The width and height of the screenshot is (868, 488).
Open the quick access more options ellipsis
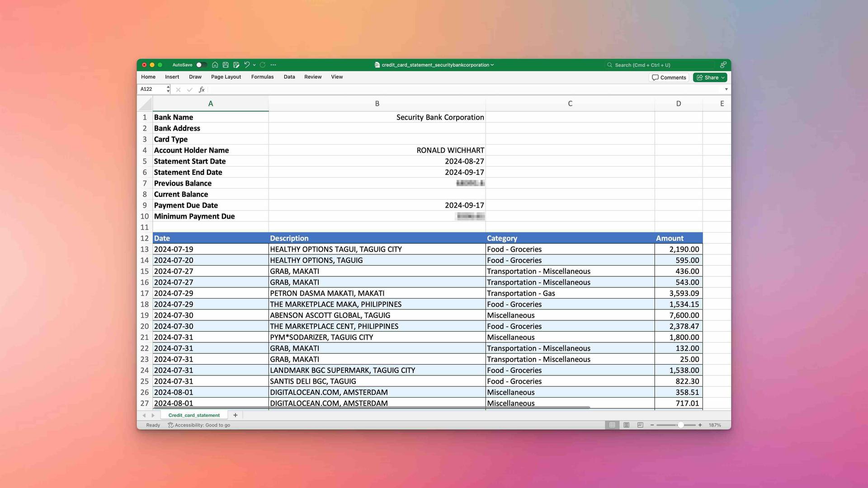tap(273, 65)
